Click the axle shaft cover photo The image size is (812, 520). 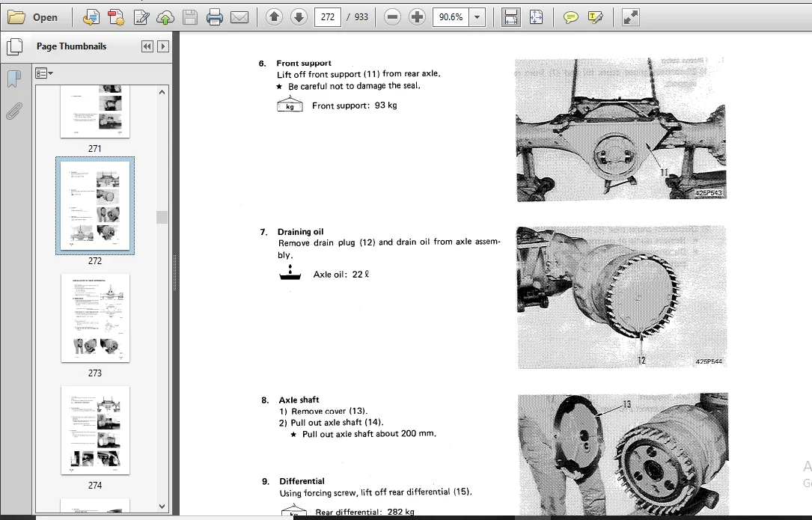coord(623,453)
